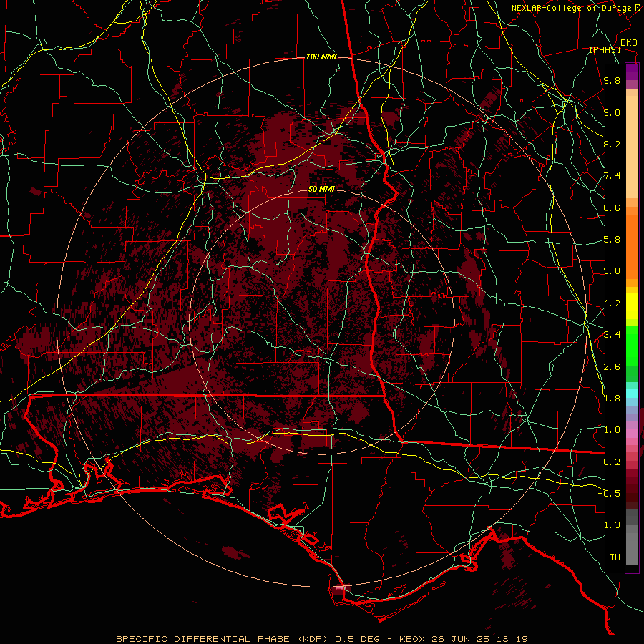
Task: Click the 1.0 scale value
Action: pyautogui.click(x=612, y=430)
